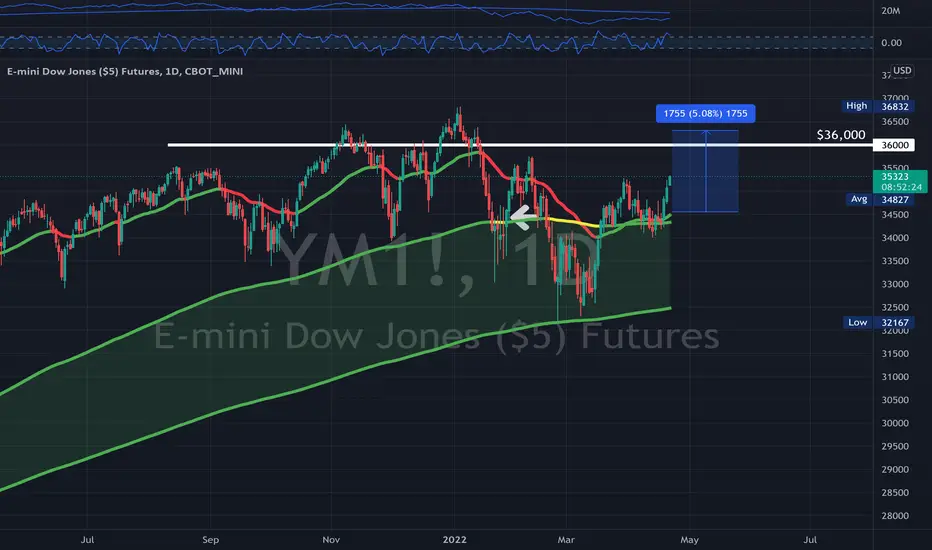The image size is (932, 550).
Task: Click the Low 32167 price tag
Action: coord(879,322)
